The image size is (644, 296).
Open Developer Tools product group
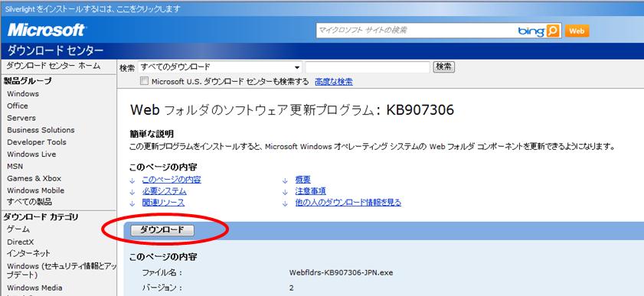pyautogui.click(x=37, y=142)
